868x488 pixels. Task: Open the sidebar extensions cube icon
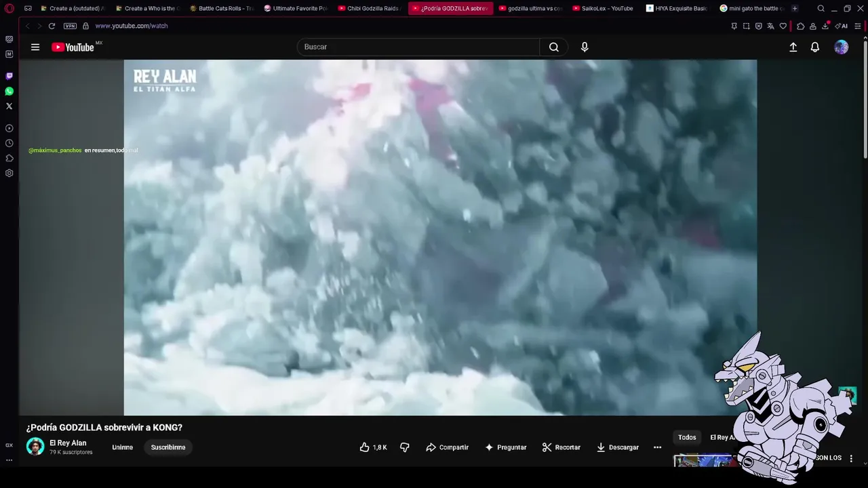9,158
